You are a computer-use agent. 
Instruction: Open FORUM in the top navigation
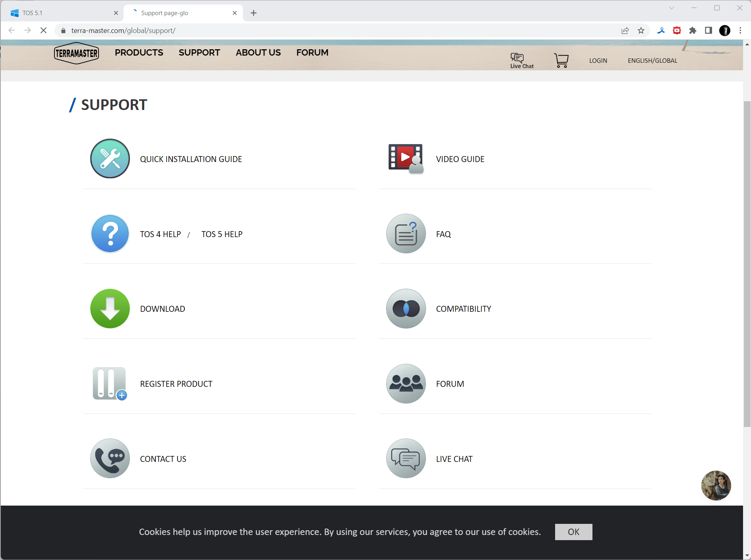pyautogui.click(x=312, y=52)
